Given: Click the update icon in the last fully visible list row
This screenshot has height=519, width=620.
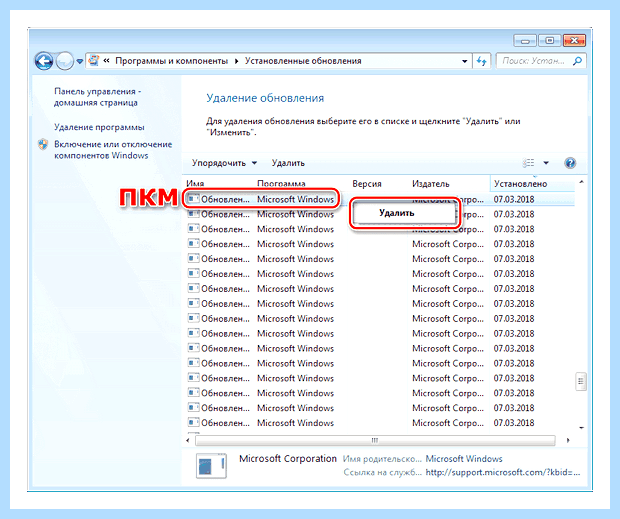Looking at the screenshot, I should coord(193,423).
